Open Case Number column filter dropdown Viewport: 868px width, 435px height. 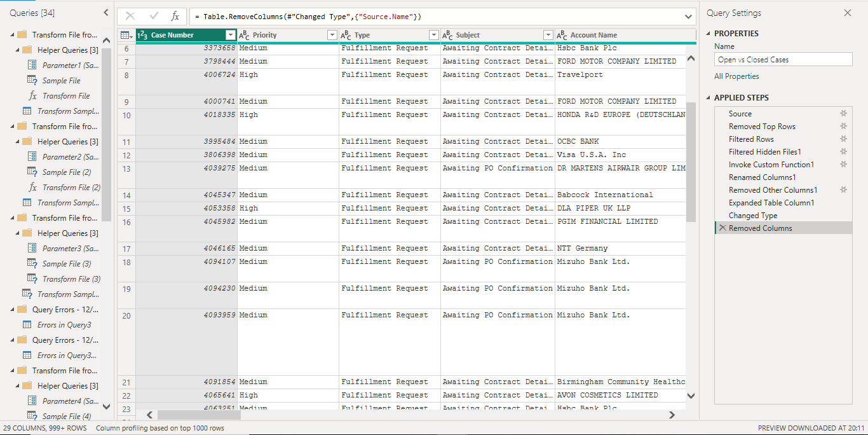click(x=230, y=35)
